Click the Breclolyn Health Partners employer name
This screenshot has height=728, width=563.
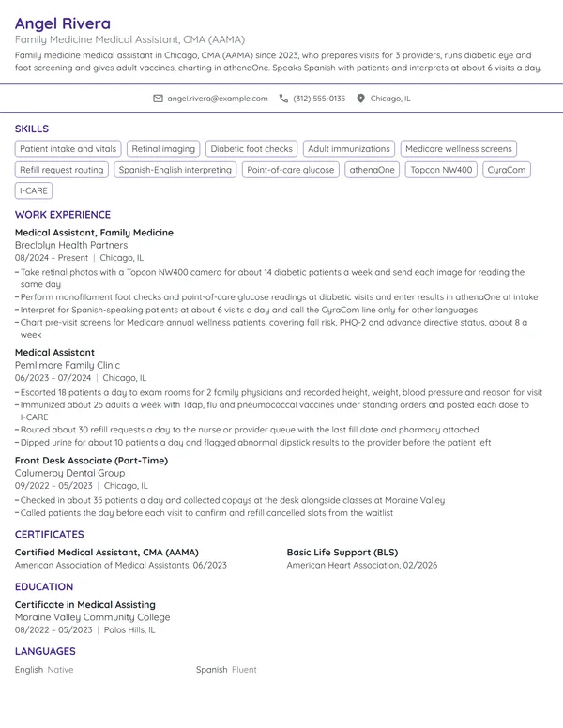(x=71, y=245)
